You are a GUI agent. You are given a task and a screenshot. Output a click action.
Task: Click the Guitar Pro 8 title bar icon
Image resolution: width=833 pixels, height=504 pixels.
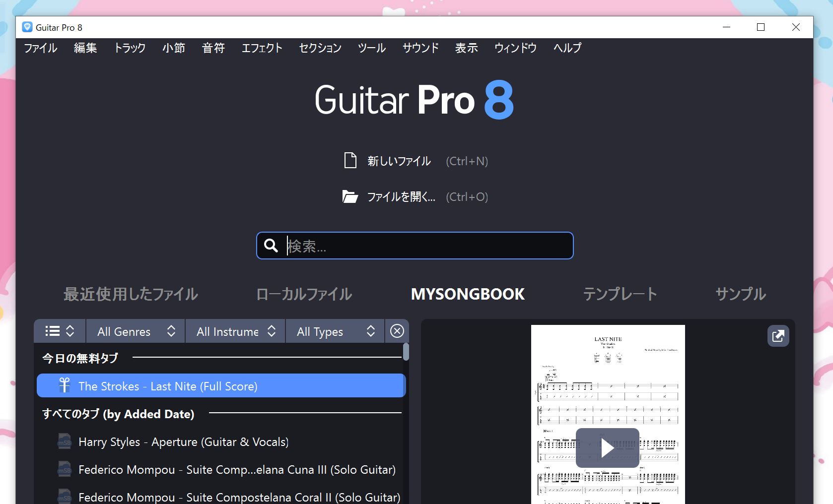point(27,27)
